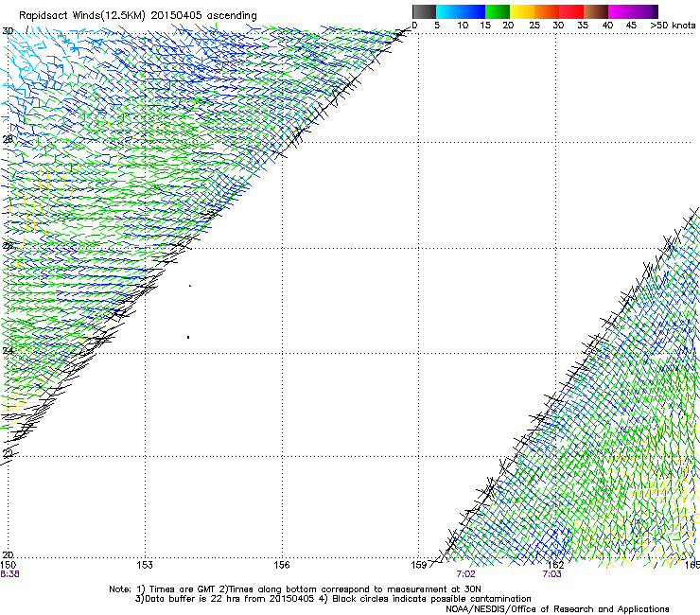Click the latitude label '30' on left axis
The image size is (700, 615).
click(x=8, y=31)
